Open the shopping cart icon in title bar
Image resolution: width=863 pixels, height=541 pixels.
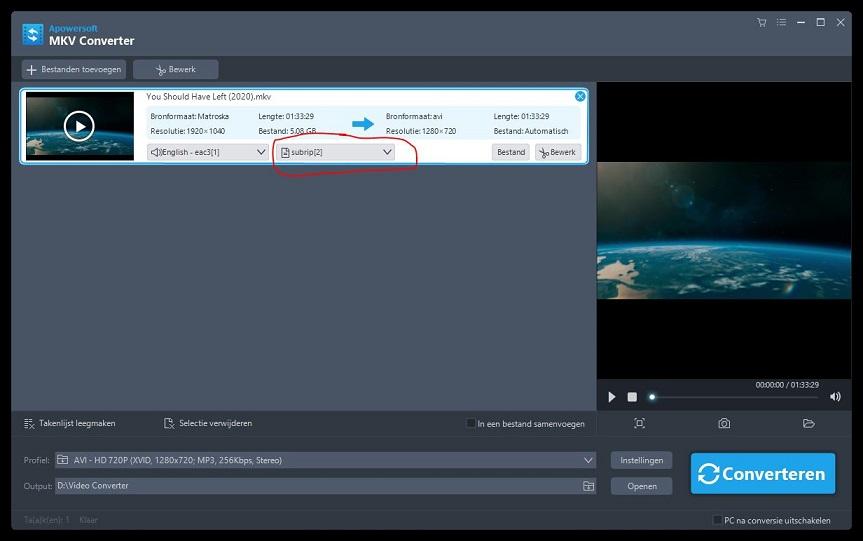pyautogui.click(x=762, y=23)
